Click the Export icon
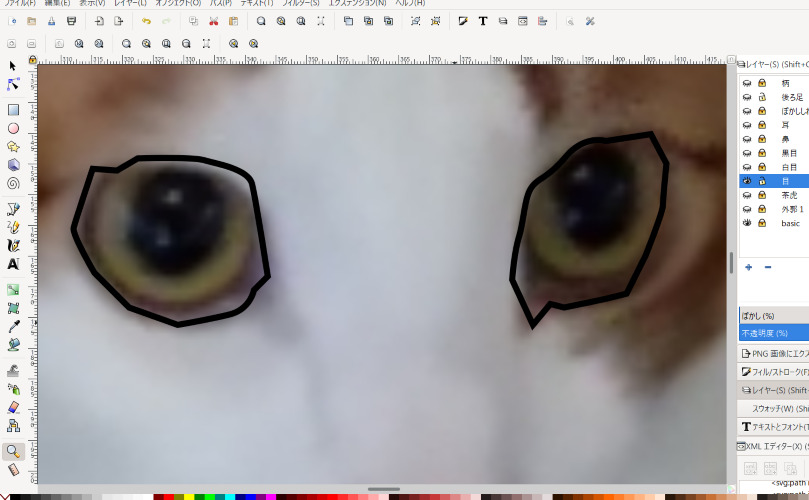 [x=119, y=21]
